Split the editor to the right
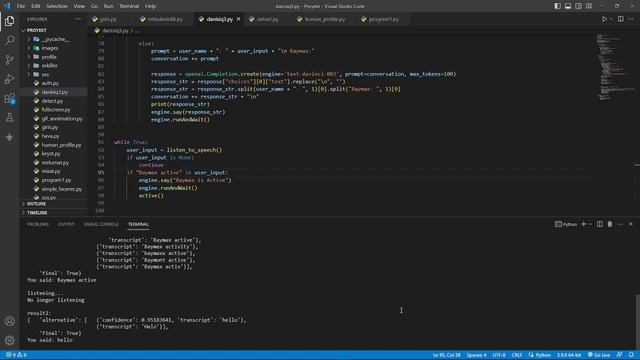Screen dimensions: 640x360 point(620,19)
